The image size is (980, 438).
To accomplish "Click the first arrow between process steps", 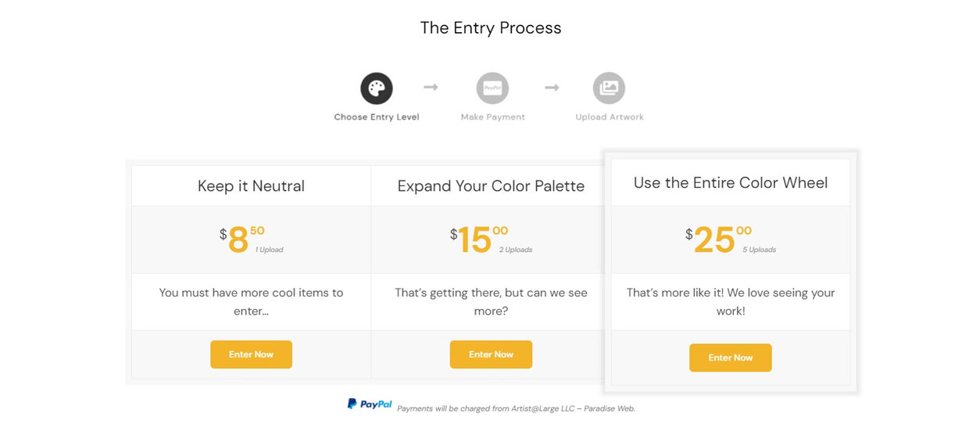I will 431,87.
